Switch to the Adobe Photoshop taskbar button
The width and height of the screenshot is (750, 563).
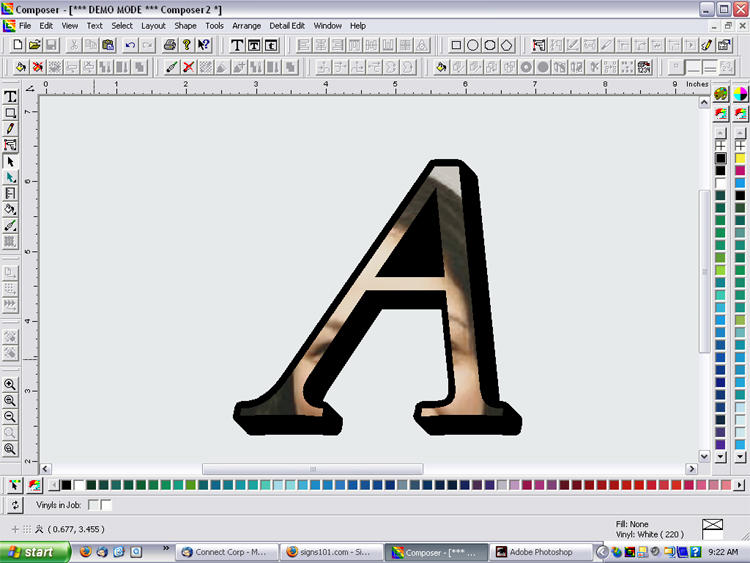[x=540, y=552]
